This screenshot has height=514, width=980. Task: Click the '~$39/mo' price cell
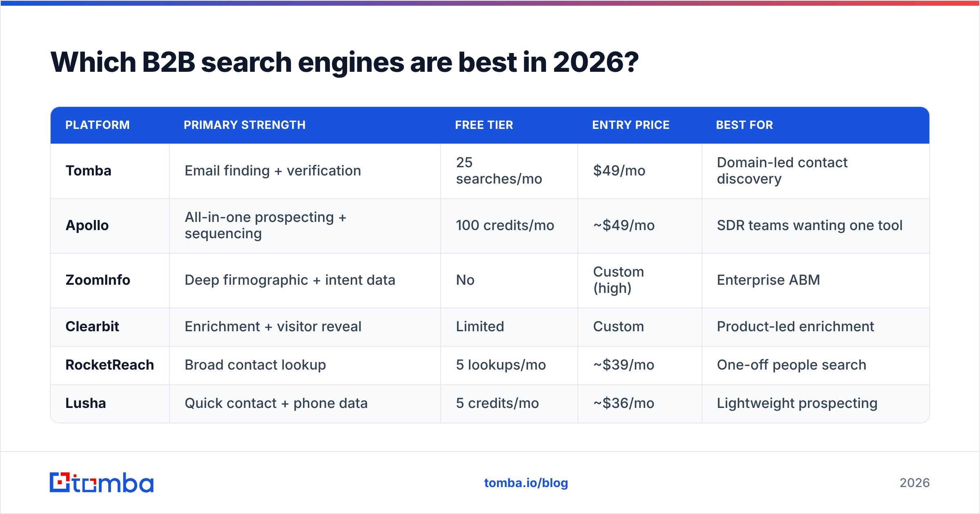pyautogui.click(x=640, y=365)
